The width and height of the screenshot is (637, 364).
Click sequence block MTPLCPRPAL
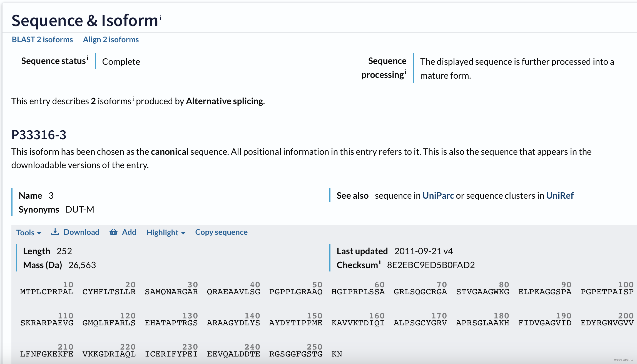tap(47, 292)
